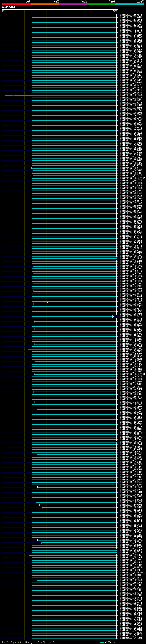Click the red ~20% identity legend segment
Viewport: 146px width, 644px height.
click(16, 4)
